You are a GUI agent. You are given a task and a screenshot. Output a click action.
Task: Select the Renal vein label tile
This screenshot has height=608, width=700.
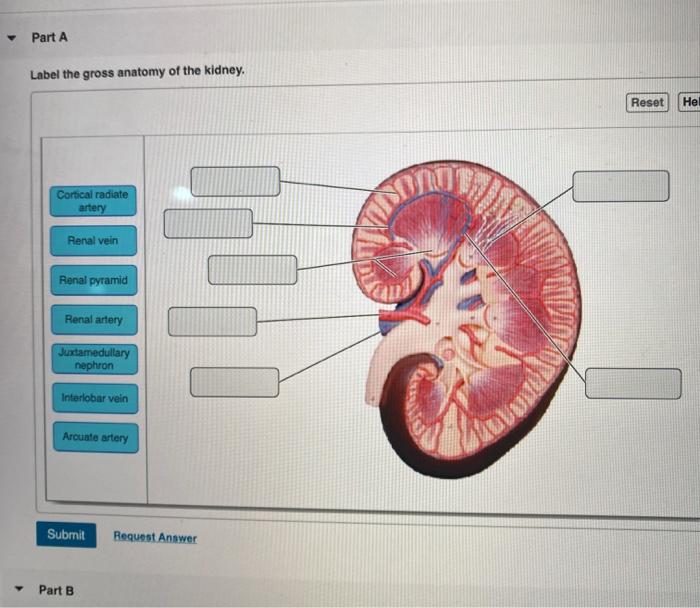93,241
